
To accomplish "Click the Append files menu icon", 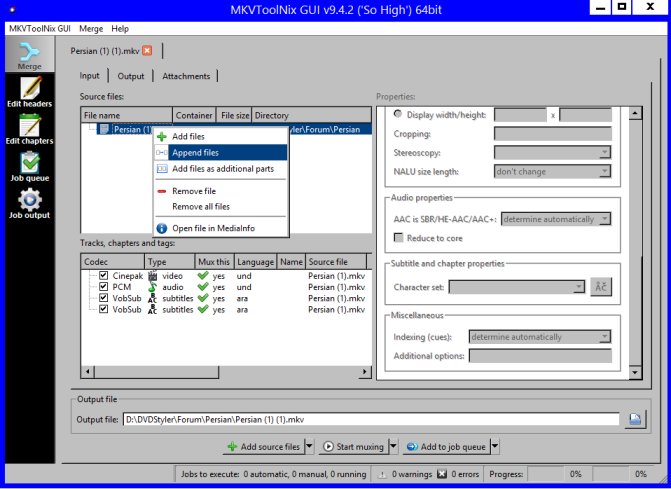I will (x=162, y=153).
